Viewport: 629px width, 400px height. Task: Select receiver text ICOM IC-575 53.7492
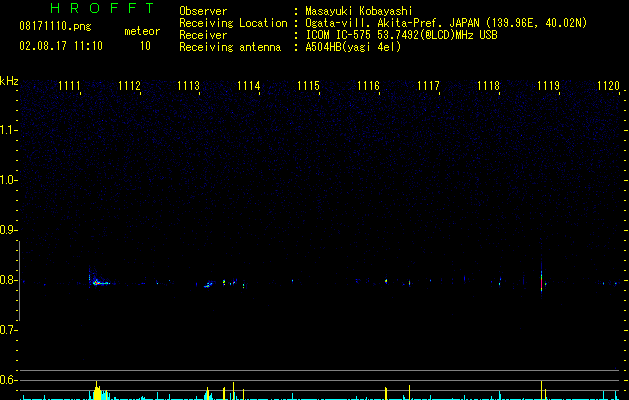[358, 35]
